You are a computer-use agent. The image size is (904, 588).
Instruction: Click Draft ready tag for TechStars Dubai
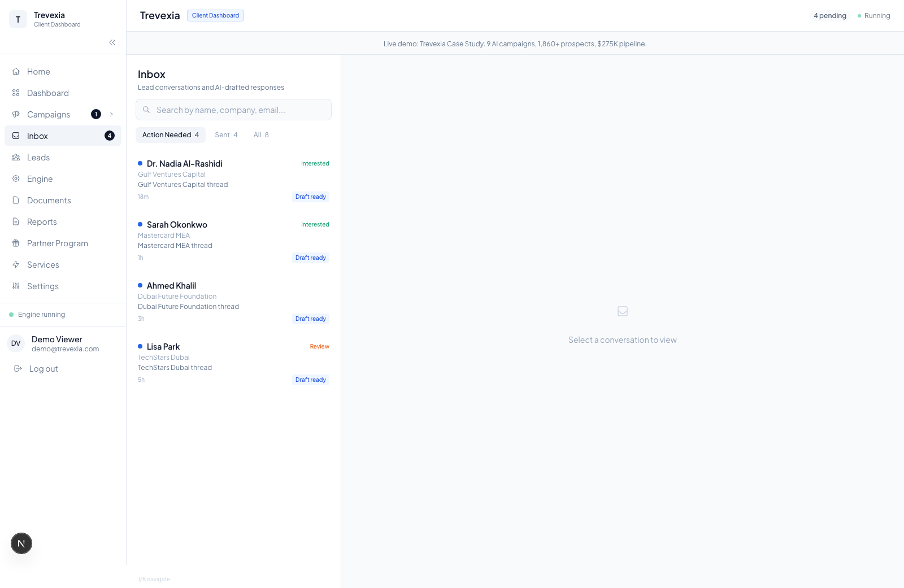[x=311, y=380]
